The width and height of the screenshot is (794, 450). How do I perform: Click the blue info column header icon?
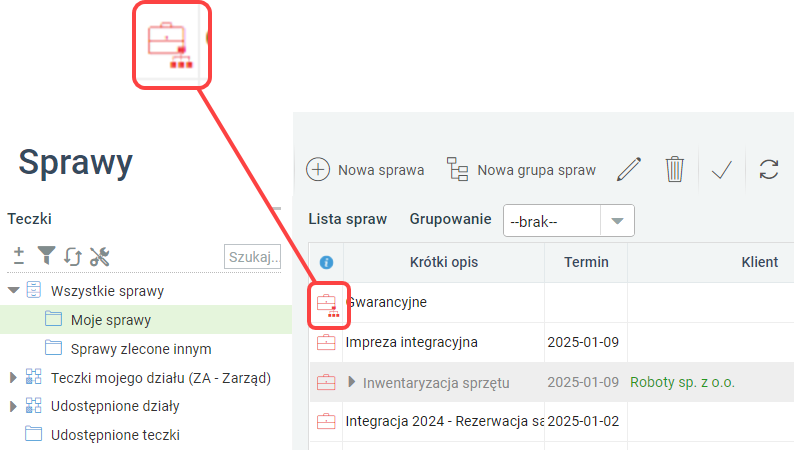pos(326,262)
